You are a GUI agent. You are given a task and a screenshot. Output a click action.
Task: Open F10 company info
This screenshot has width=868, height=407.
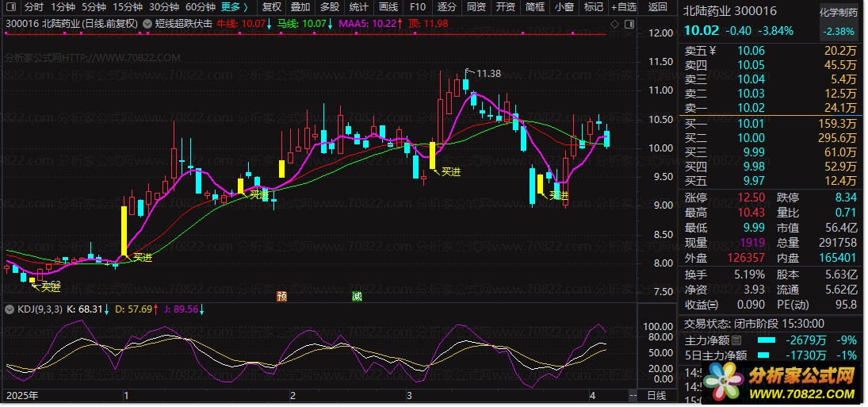pos(418,7)
